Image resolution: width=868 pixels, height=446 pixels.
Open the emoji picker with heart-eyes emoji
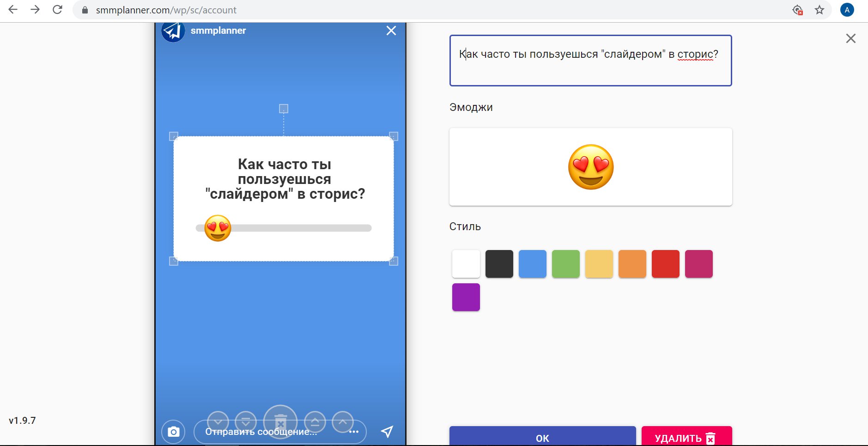tap(591, 167)
